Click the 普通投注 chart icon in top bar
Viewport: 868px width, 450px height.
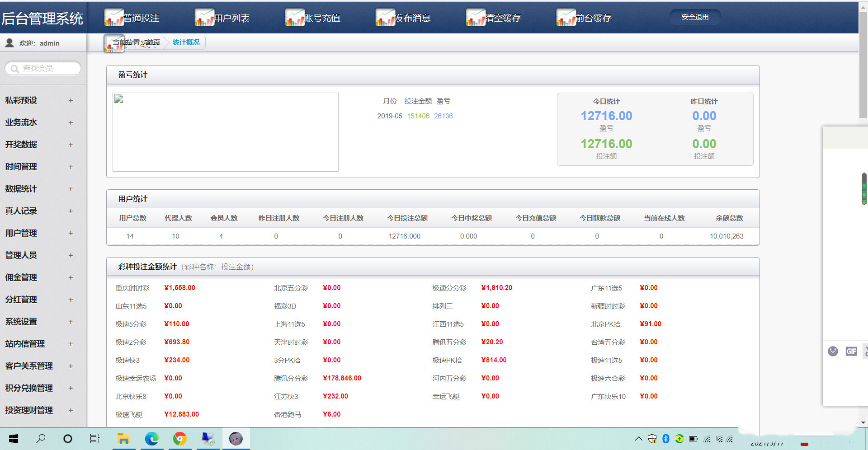[113, 18]
